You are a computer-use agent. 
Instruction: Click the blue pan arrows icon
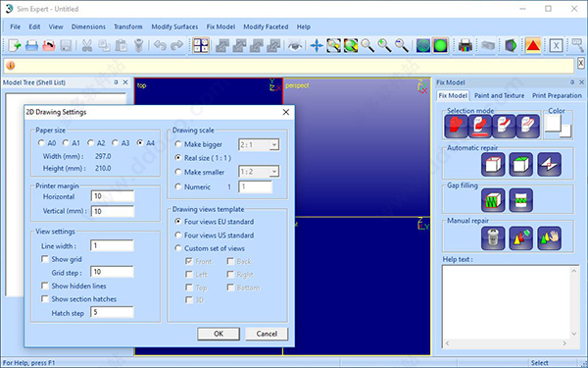[317, 46]
